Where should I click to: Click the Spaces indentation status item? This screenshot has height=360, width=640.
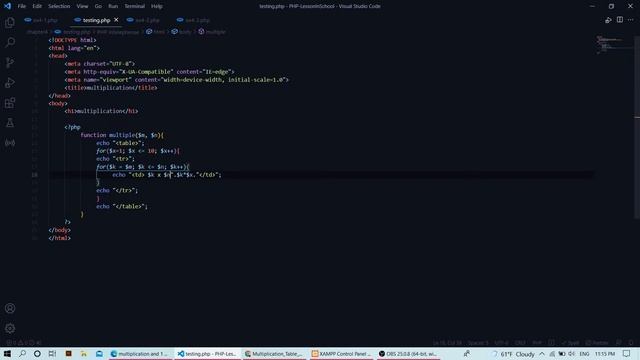478,342
